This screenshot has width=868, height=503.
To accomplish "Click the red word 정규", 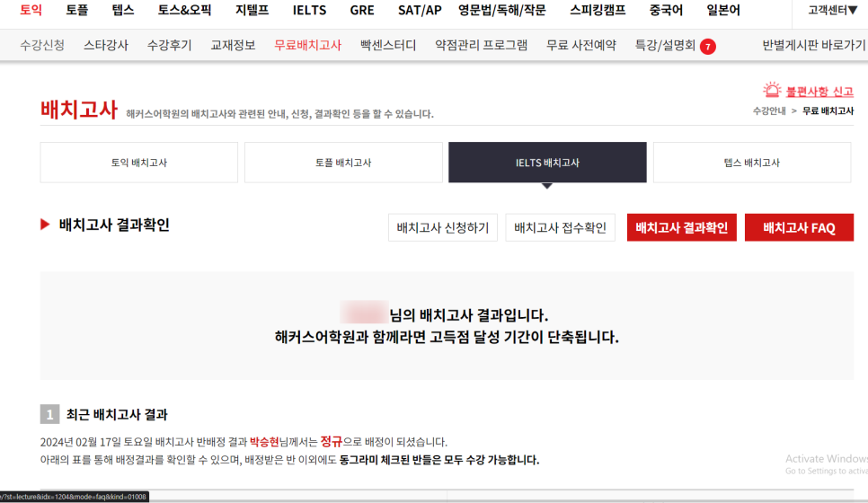I will click(331, 441).
